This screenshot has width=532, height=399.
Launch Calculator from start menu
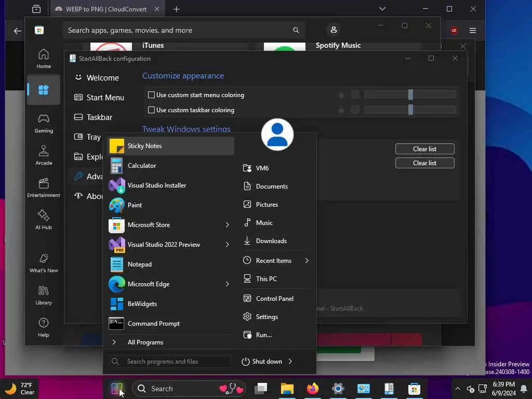171,166
